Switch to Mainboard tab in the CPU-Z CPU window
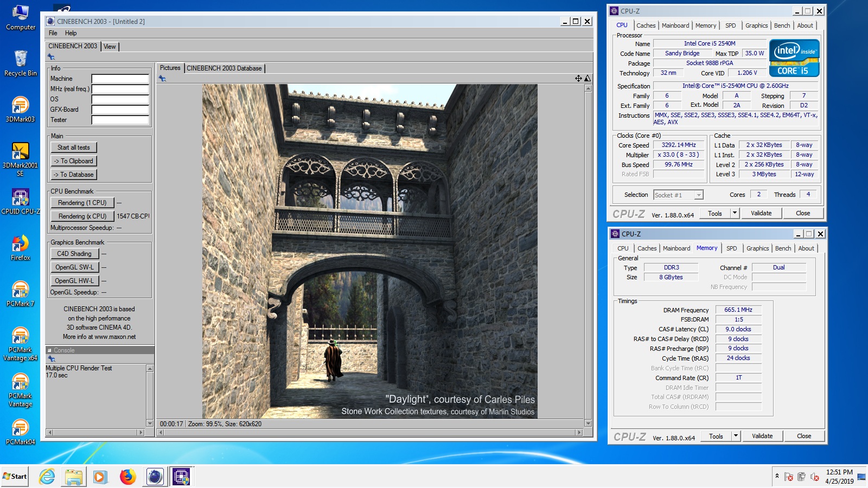Viewport: 868px width, 488px height. [x=675, y=25]
